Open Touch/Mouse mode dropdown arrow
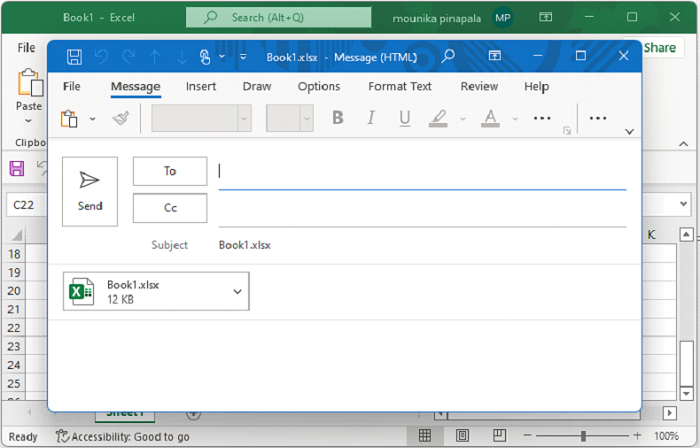The width and height of the screenshot is (700, 448). [x=222, y=57]
